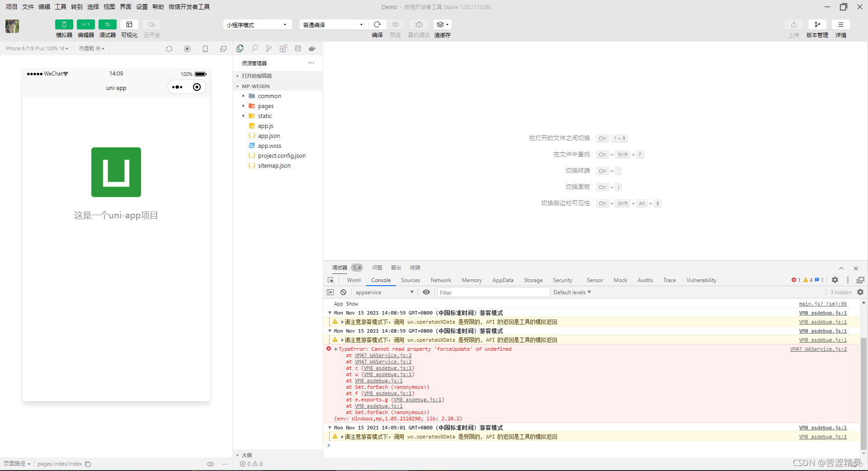Open the extensions icon in editor sidebar
Screen dimensions: 868x471
click(283, 48)
